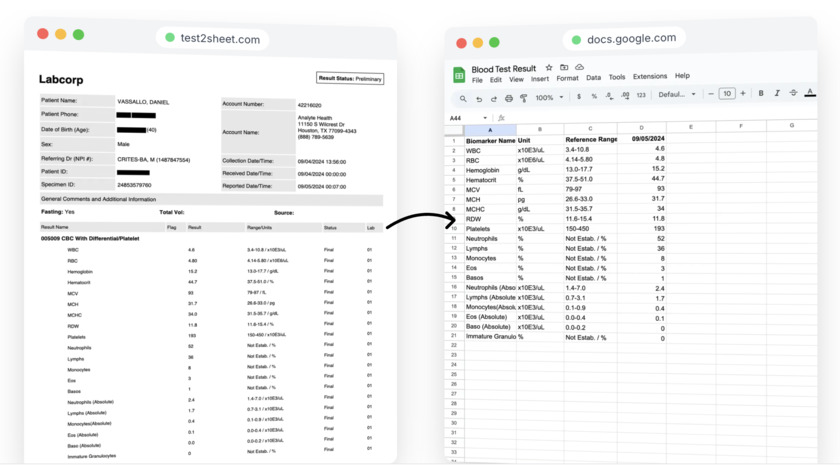Image resolution: width=840 pixels, height=465 pixels.
Task: Open the name box dropdown for A44
Action: tap(485, 118)
